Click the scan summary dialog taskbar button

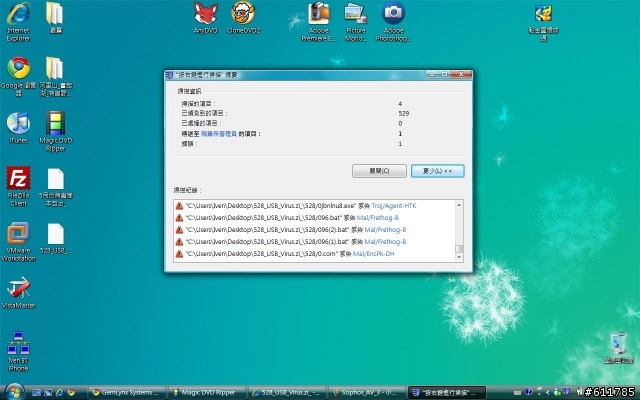[447, 393]
